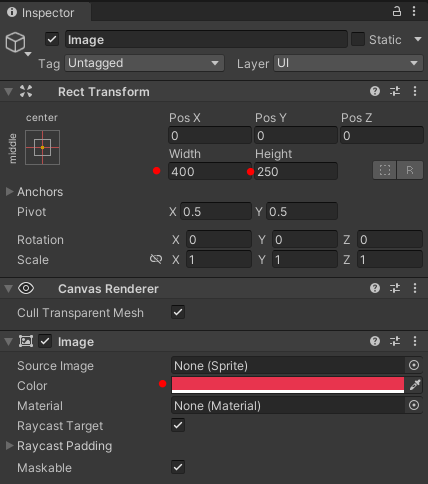Expand Raycast Padding foldout
This screenshot has height=484, width=428.
pyautogui.click(x=9, y=446)
